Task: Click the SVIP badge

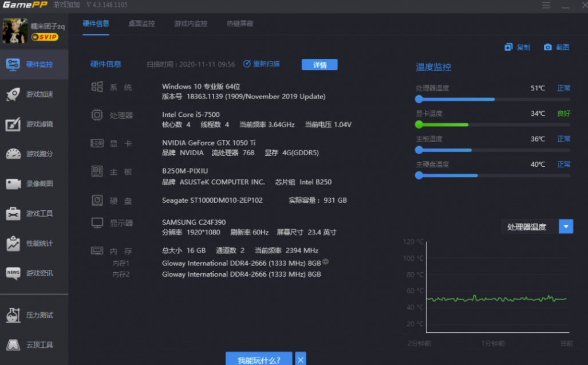Action: tap(45, 37)
